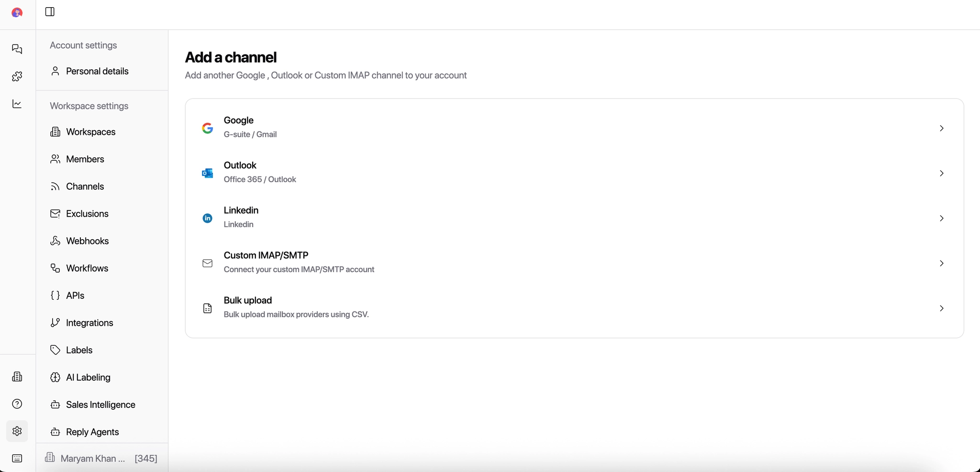Image resolution: width=980 pixels, height=472 pixels.
Task: Open AI Labeling settings
Action: point(88,377)
